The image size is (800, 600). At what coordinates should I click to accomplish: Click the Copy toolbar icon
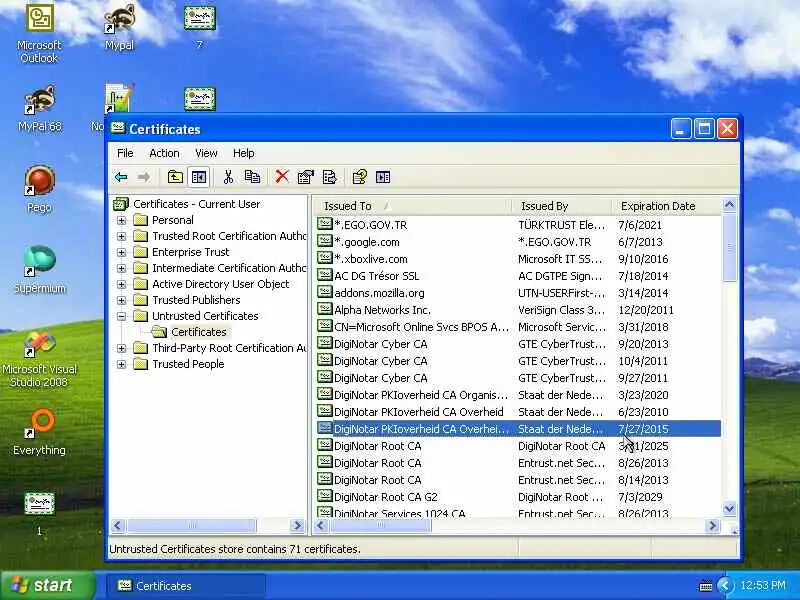click(x=253, y=177)
